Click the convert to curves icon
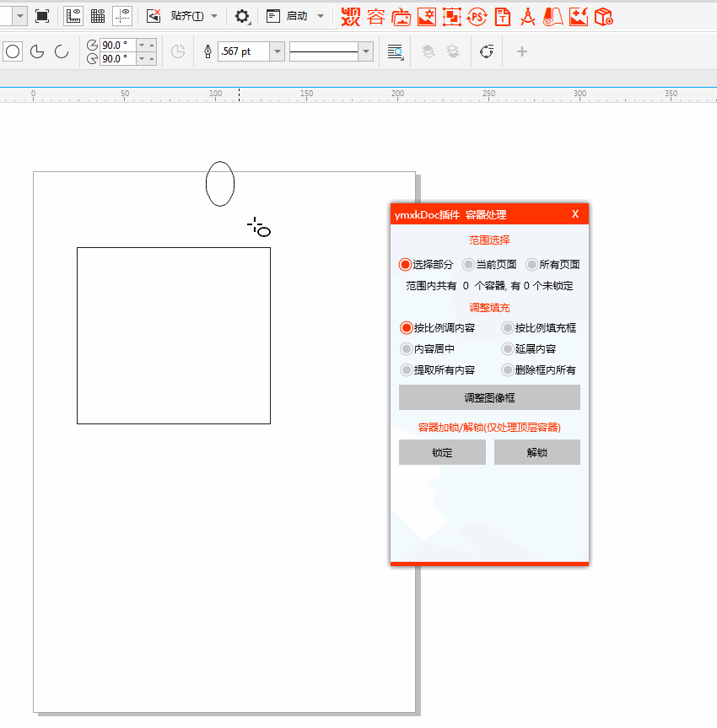Viewport: 717px width, 728px height. pos(486,51)
